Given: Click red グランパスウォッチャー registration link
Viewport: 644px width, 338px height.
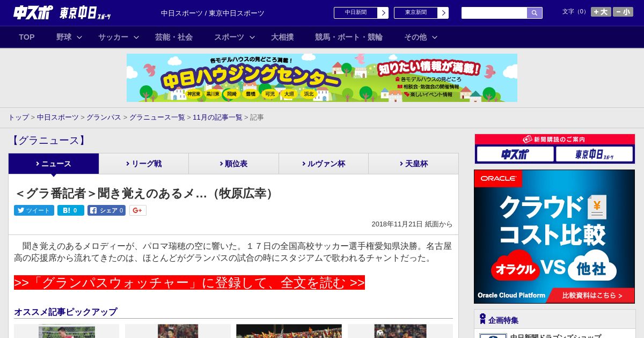Looking at the screenshot, I should coord(189,283).
